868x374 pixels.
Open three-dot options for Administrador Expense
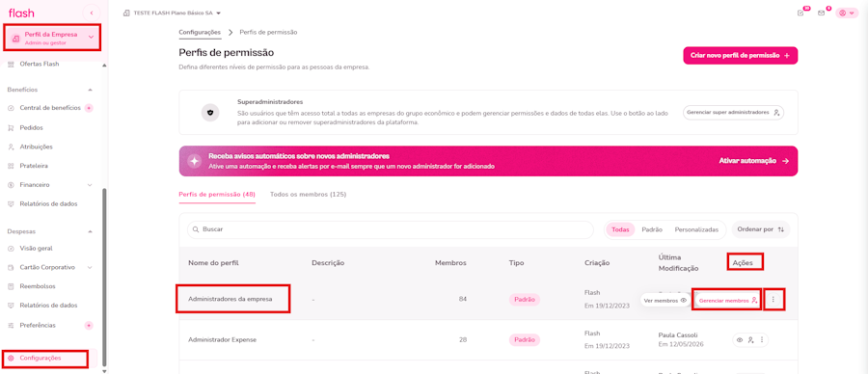point(762,339)
